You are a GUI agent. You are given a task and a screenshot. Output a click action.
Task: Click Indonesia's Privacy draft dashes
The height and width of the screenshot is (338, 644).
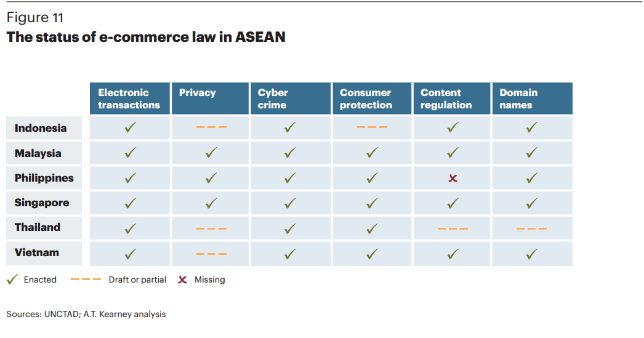[x=211, y=127]
